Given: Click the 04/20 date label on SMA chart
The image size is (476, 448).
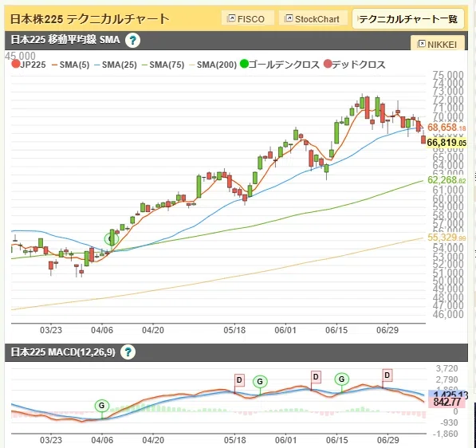Looking at the screenshot, I should click(153, 330).
